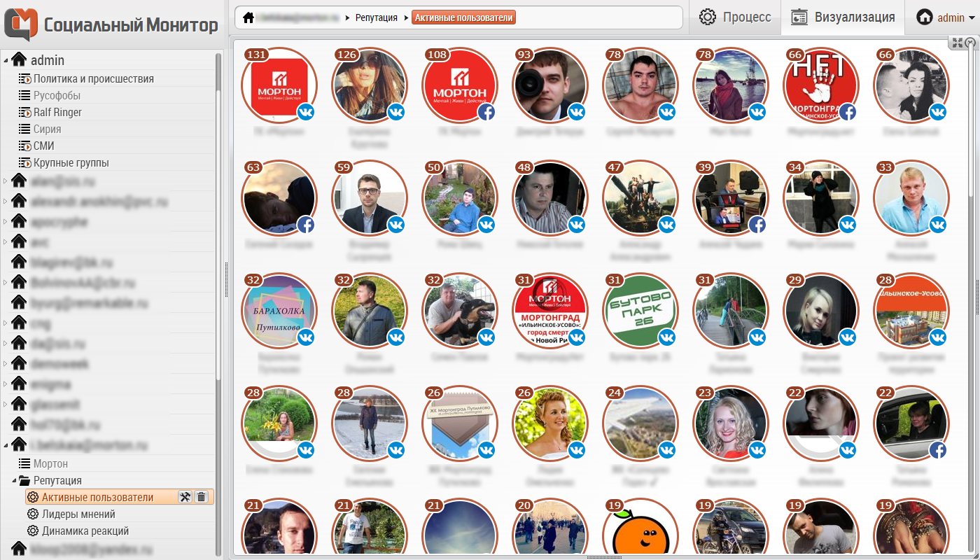Image resolution: width=980 pixels, height=560 pixels.
Task: Collapse the Репутация folder
Action: coord(14,481)
